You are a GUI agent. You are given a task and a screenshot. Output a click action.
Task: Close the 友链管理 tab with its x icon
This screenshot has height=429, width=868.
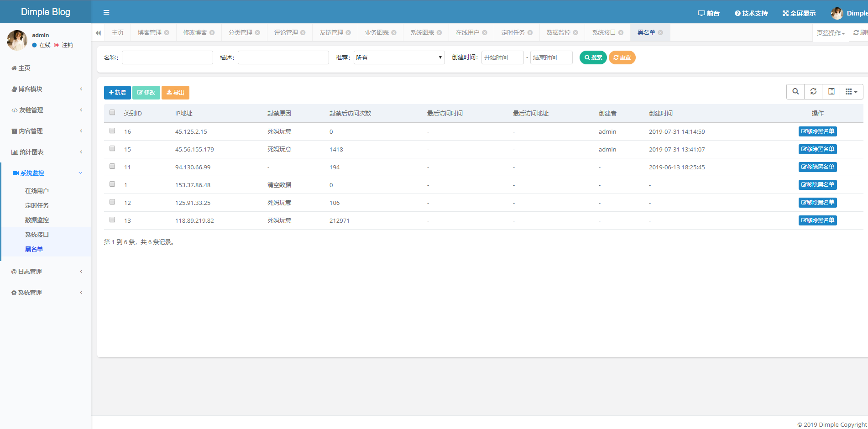(x=348, y=32)
